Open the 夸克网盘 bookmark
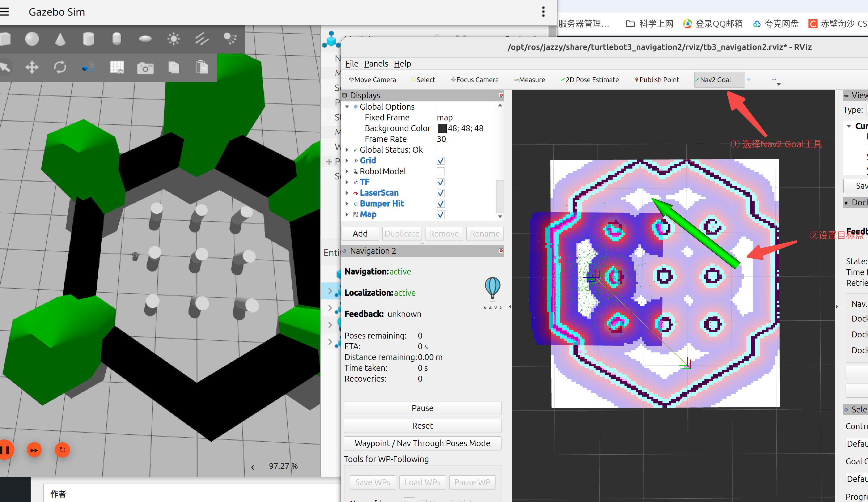This screenshot has height=502, width=868. (x=776, y=24)
